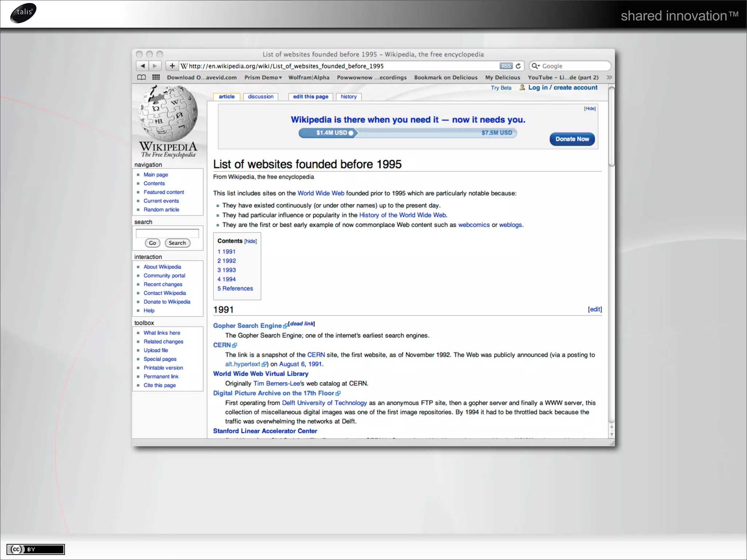Viewport: 747px width, 560px height.
Task: Click the add bookmark plus button
Action: click(172, 66)
